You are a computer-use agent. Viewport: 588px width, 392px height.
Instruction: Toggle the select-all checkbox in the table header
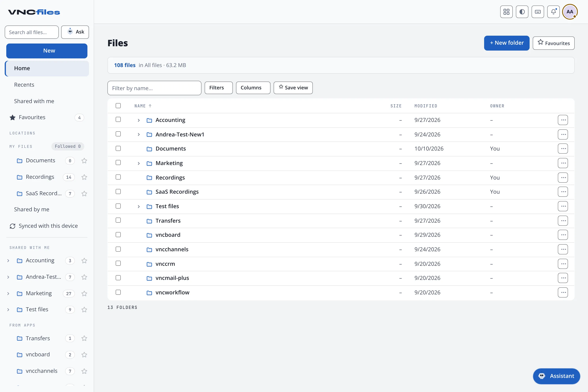point(118,106)
